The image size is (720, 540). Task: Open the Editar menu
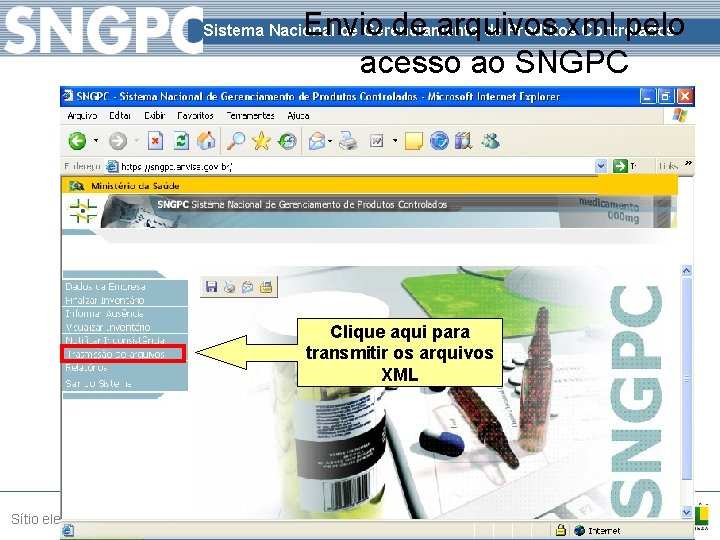click(120, 116)
